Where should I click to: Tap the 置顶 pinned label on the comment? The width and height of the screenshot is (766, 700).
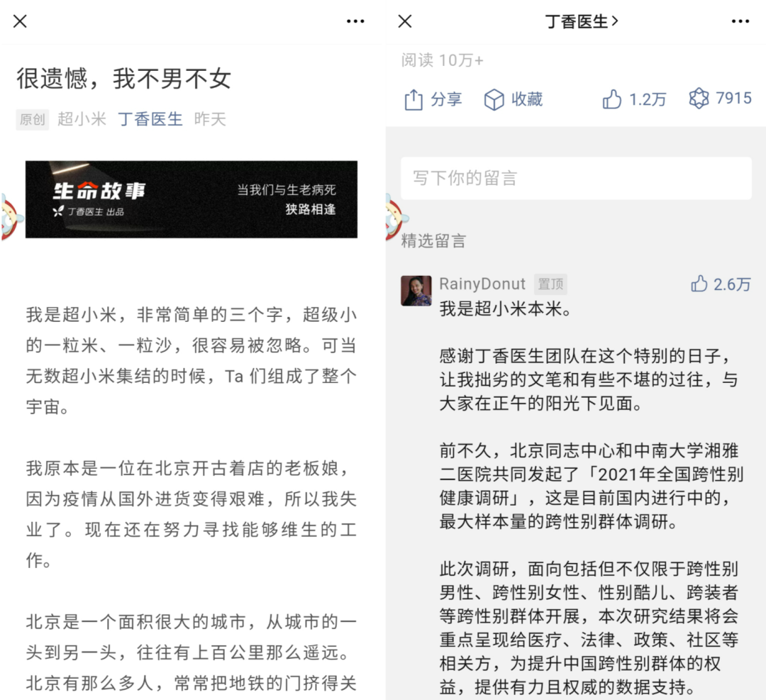point(550,284)
